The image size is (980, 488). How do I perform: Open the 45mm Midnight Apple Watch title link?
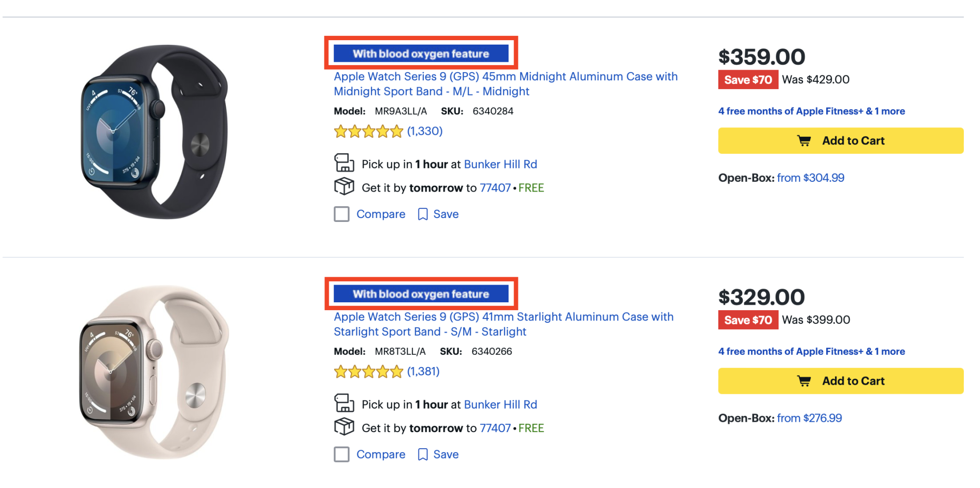(x=505, y=84)
